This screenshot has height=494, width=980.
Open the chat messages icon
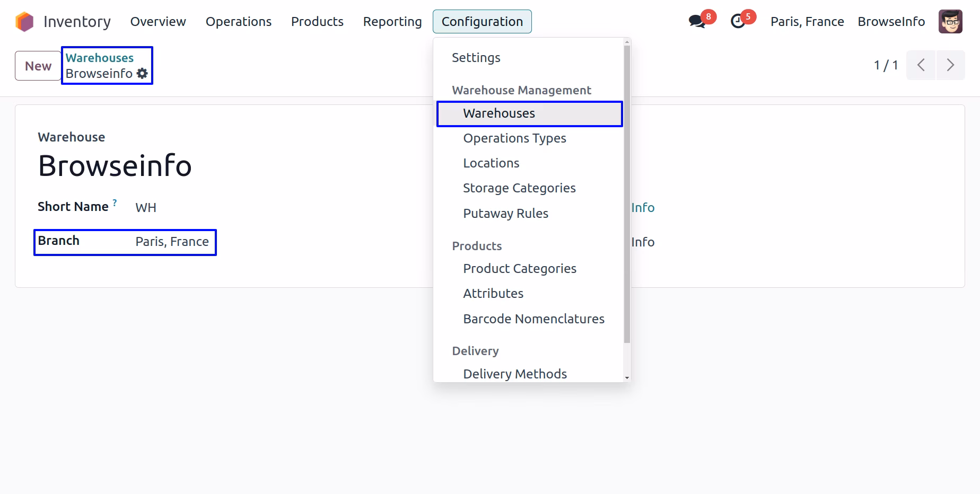coord(697,22)
